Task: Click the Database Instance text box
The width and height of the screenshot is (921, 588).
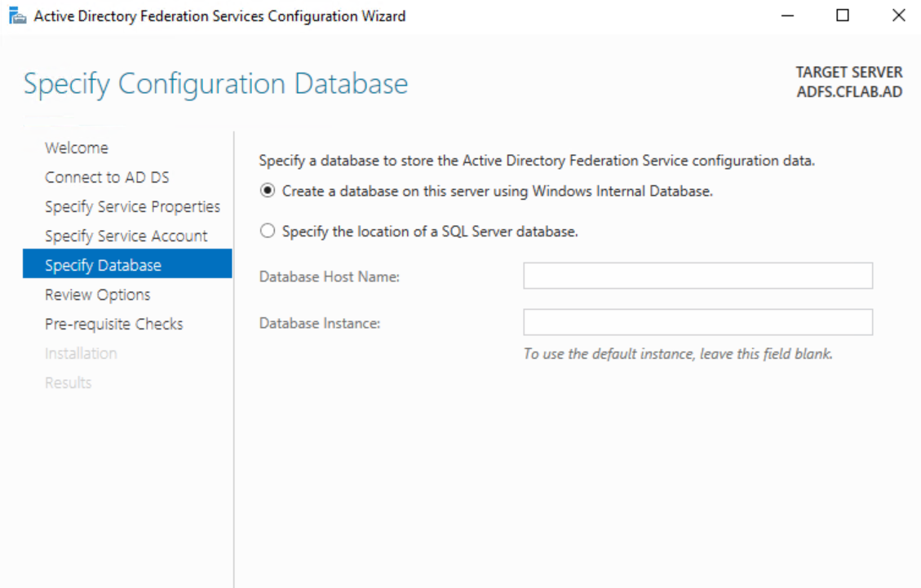Action: click(697, 322)
